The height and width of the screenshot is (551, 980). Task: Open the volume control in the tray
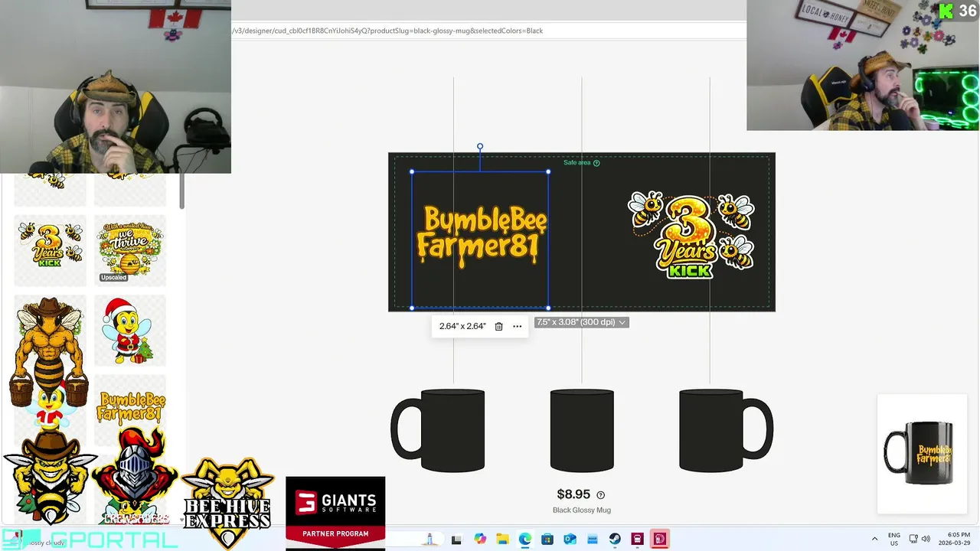926,539
